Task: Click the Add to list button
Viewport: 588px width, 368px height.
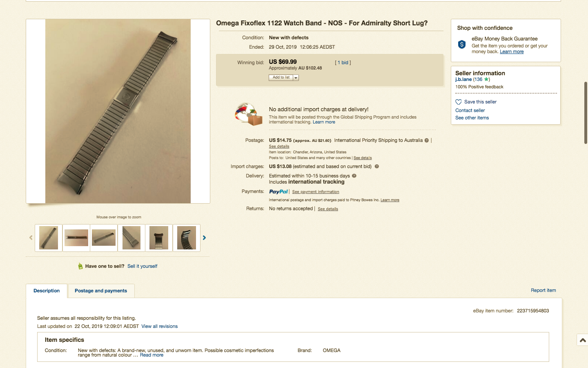Action: [281, 78]
